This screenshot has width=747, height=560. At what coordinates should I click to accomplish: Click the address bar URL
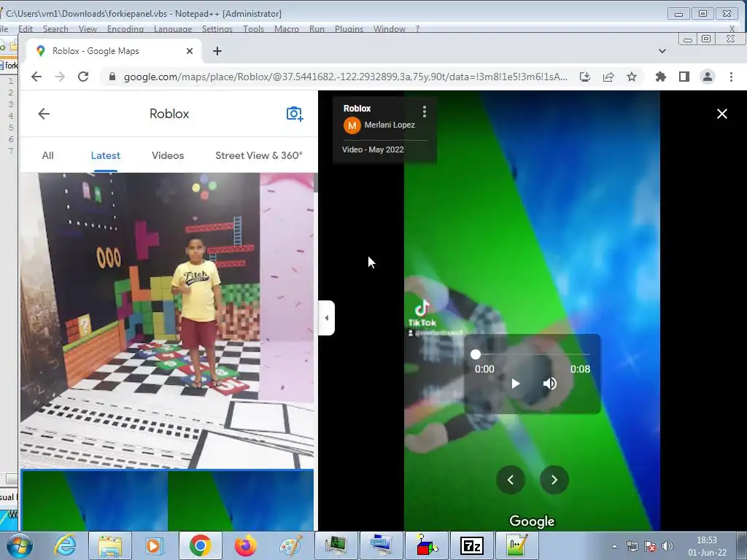pyautogui.click(x=345, y=77)
